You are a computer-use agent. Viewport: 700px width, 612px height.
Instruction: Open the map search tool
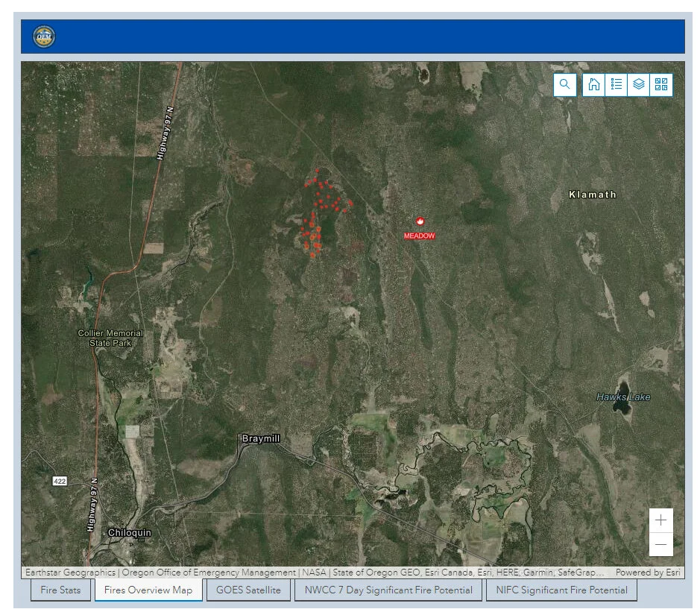pos(564,84)
